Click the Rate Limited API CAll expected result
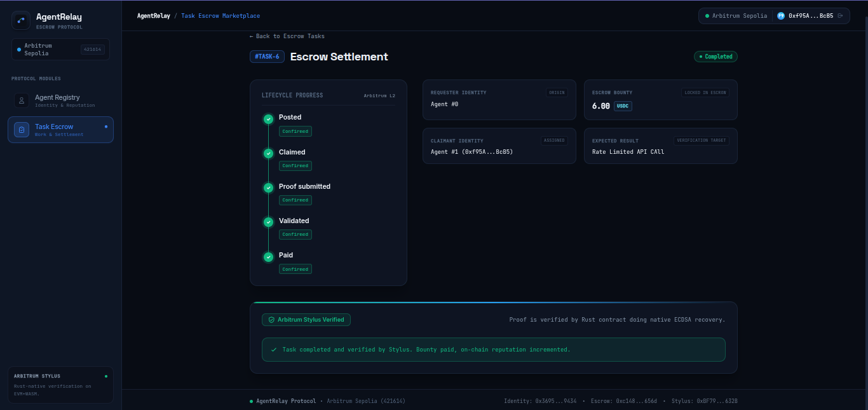Screen dimensions: 868x410 click(628, 152)
